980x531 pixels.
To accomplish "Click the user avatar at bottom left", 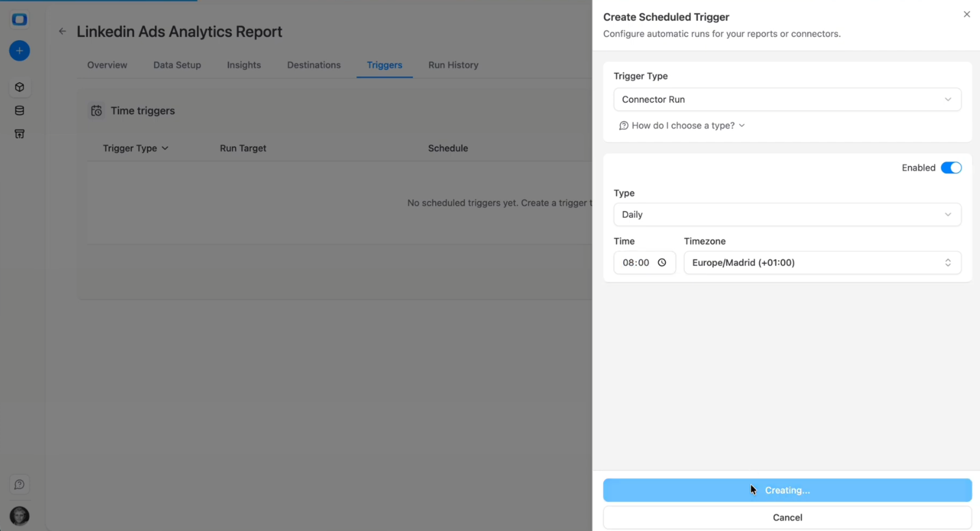I will [19, 515].
